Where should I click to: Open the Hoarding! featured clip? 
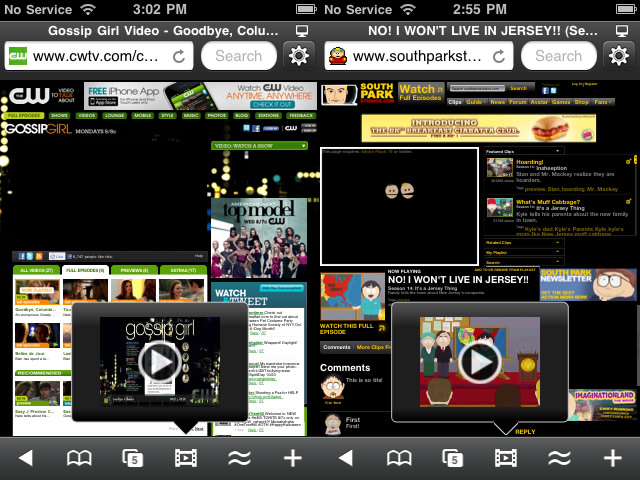click(530, 162)
